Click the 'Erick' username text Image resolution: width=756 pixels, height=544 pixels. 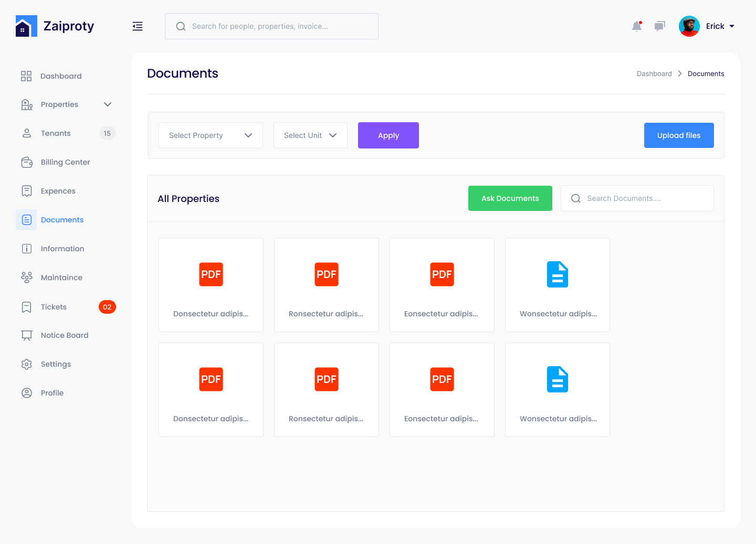(715, 26)
